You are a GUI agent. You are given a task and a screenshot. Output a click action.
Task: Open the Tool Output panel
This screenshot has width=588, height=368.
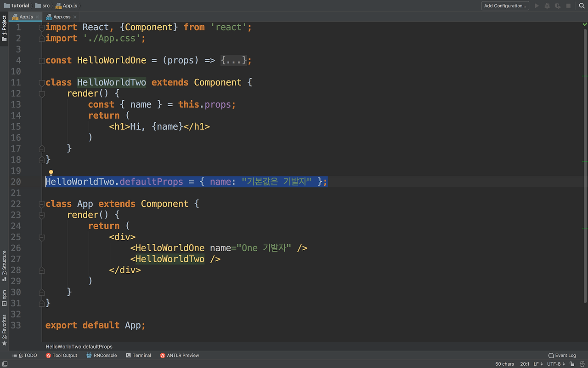coord(62,356)
